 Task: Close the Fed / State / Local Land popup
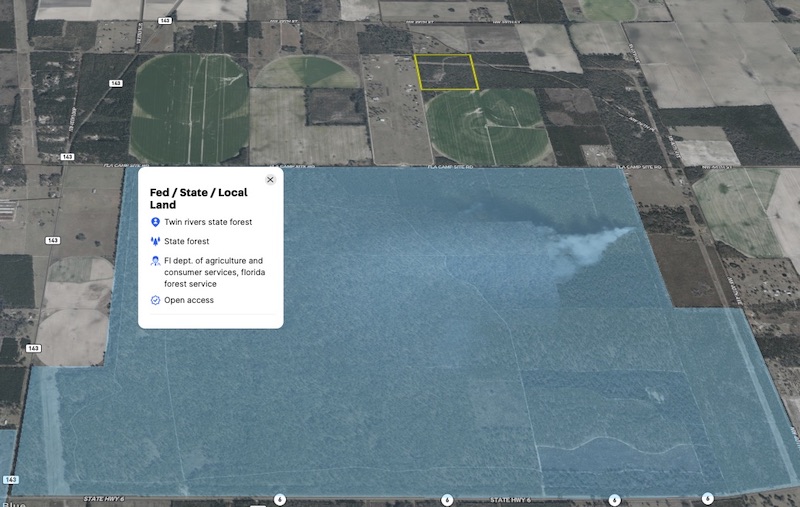[x=270, y=180]
